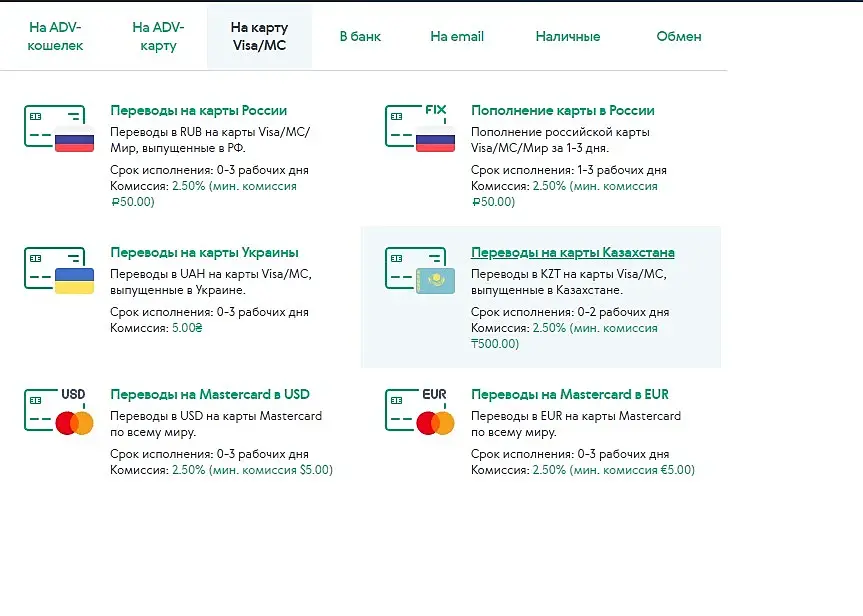
Task: Click the text 'Visa/MC/Мир за 1-3 дня.'
Action: (x=539, y=148)
